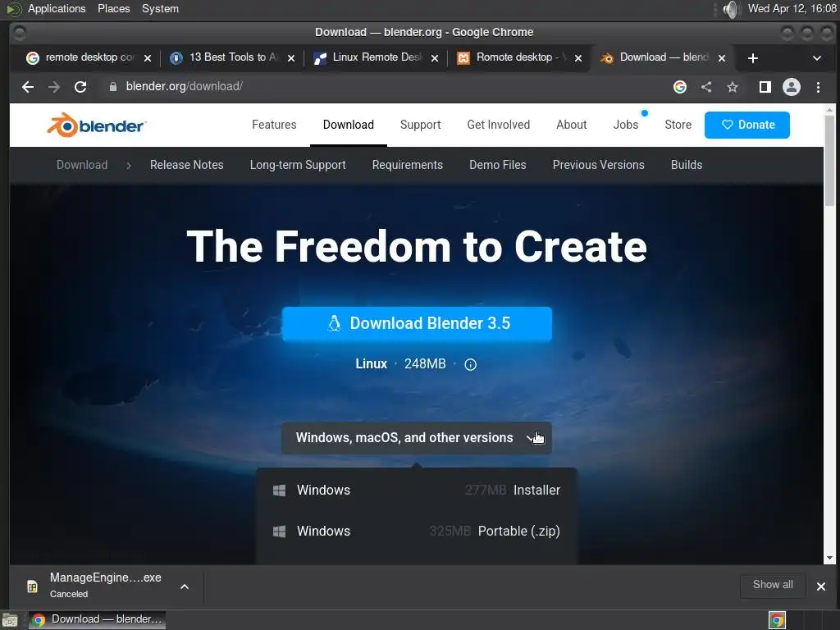Click the date and time clock
Screen dimensions: 840x630
point(792,9)
